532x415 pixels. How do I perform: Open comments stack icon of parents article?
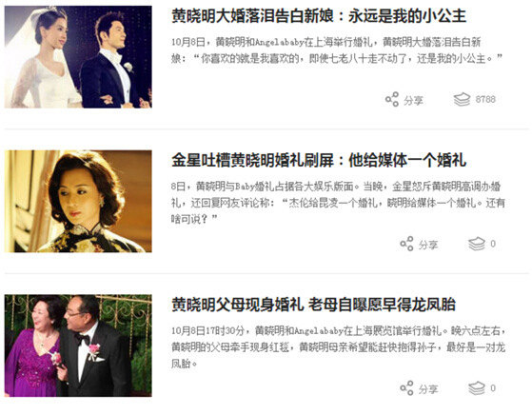(477, 388)
